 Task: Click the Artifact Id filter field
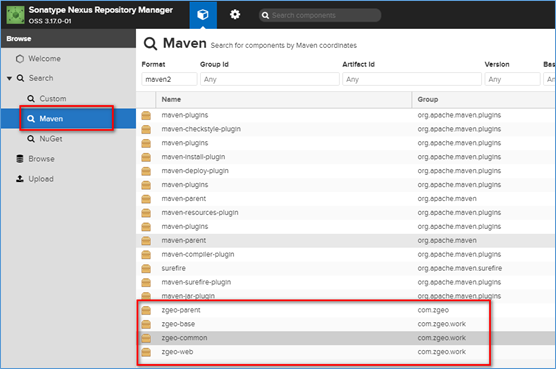[x=412, y=79]
